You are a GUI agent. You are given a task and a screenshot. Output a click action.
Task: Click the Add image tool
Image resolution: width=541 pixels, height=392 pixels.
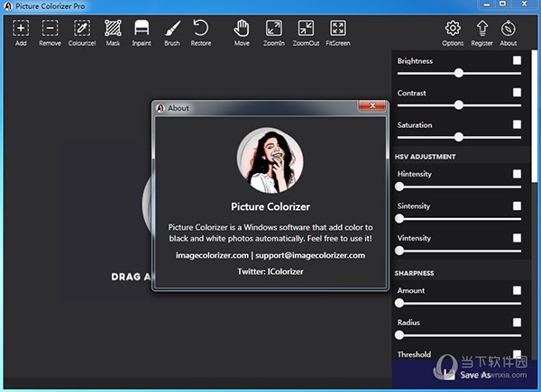21,32
